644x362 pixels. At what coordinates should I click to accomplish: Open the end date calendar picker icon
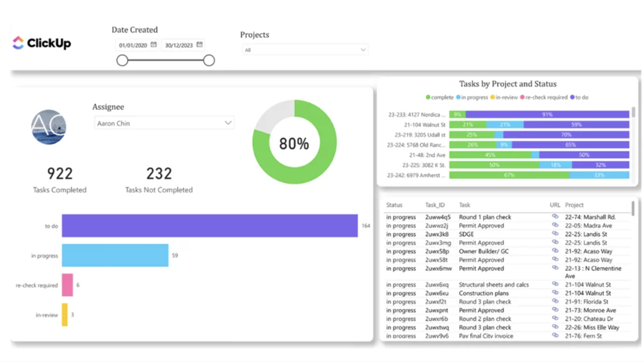click(199, 45)
